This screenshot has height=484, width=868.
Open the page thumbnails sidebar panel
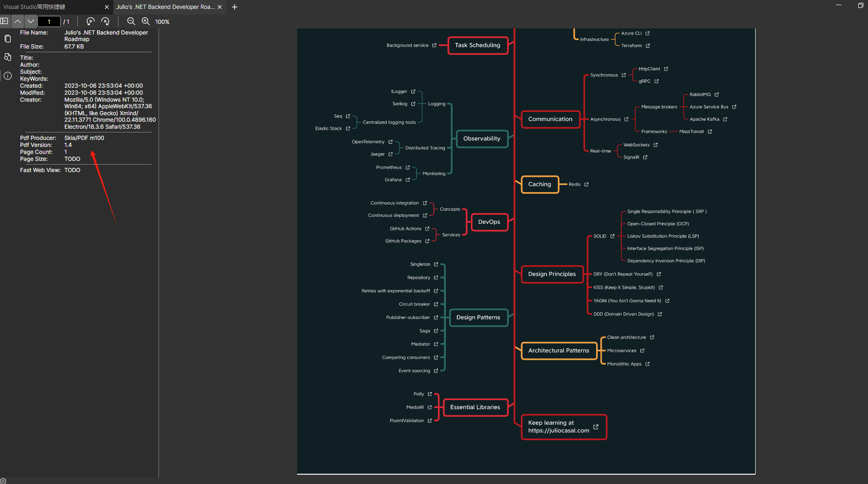[7, 39]
